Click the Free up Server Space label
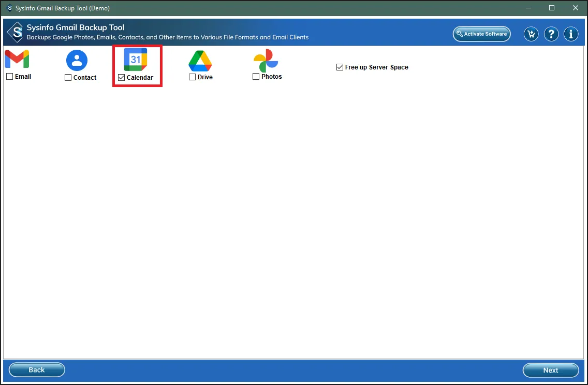This screenshot has width=588, height=385. click(376, 67)
